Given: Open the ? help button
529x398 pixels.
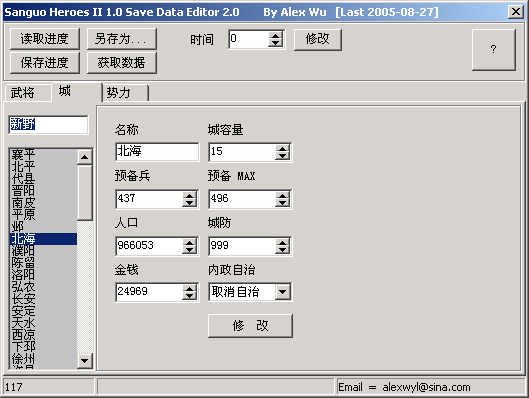Looking at the screenshot, I should tap(494, 50).
